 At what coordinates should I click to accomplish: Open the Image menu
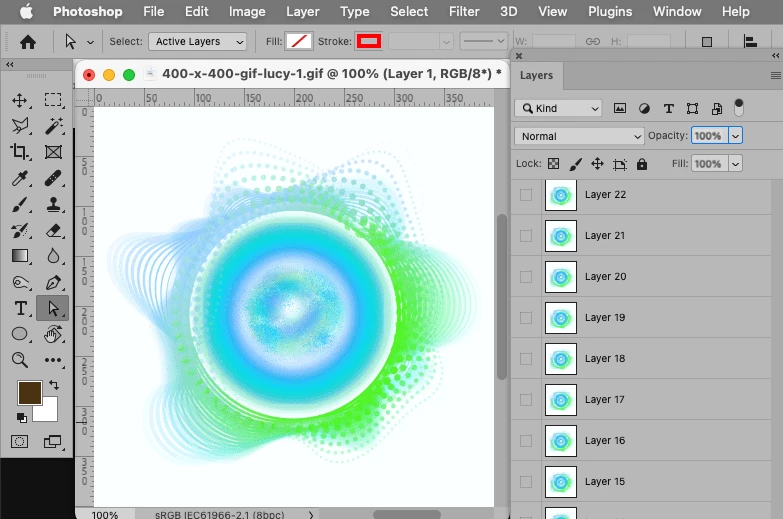(247, 11)
